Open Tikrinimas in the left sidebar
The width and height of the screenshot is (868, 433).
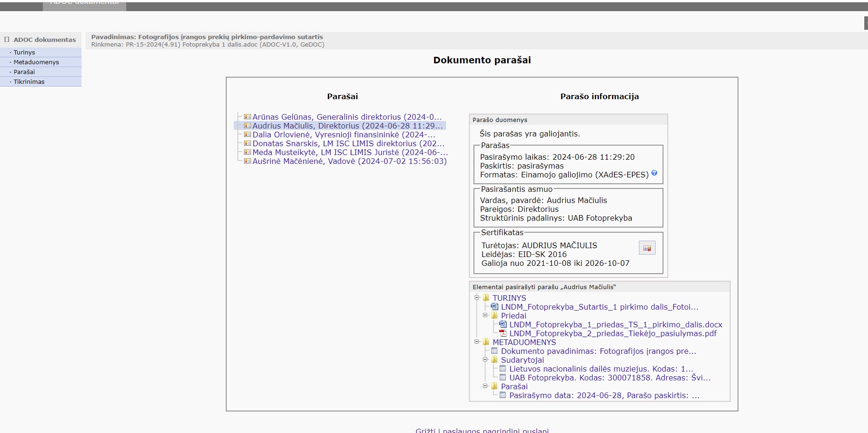pyautogui.click(x=29, y=82)
